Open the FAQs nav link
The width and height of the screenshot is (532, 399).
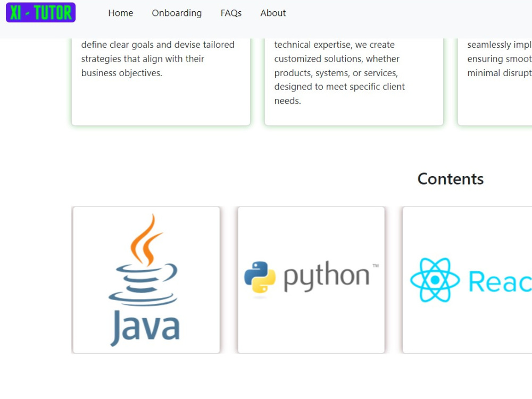231,13
